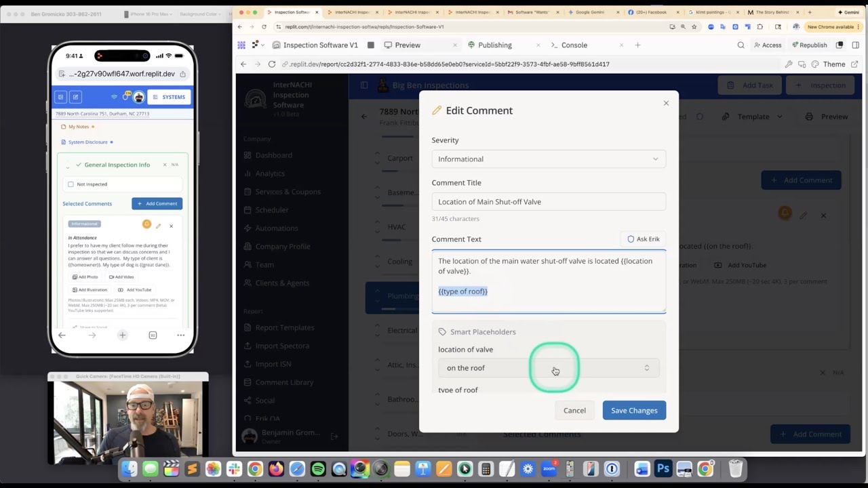The width and height of the screenshot is (868, 488).
Task: Open Report Templates in sidebar
Action: [x=284, y=327]
